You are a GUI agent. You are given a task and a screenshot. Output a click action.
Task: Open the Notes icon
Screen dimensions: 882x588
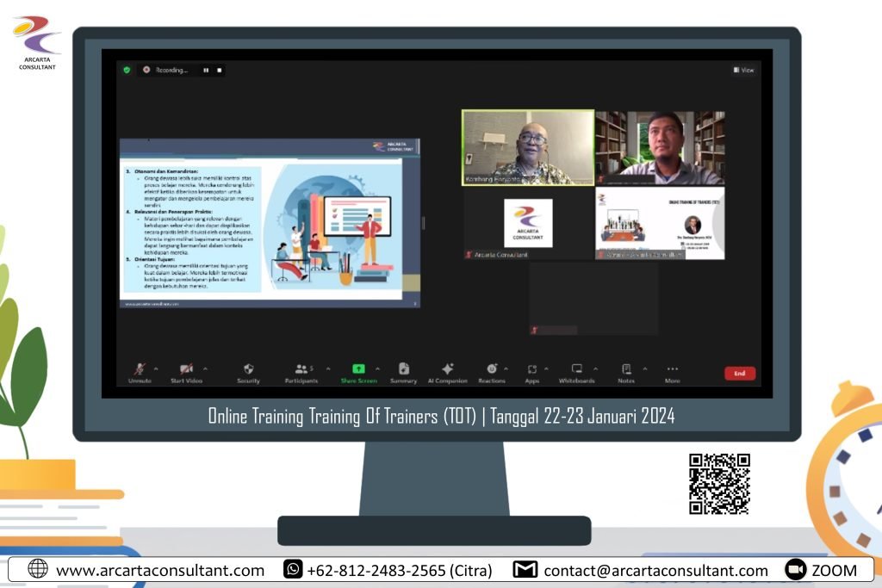pos(626,369)
